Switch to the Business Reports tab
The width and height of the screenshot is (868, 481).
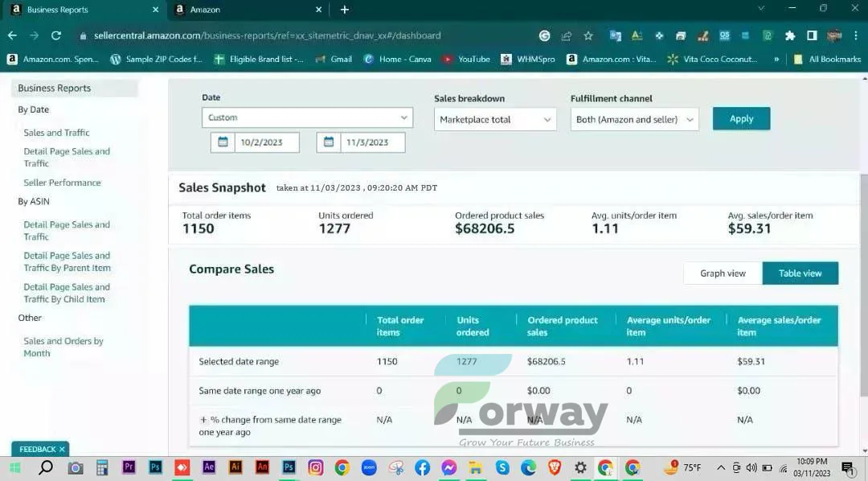[83, 10]
